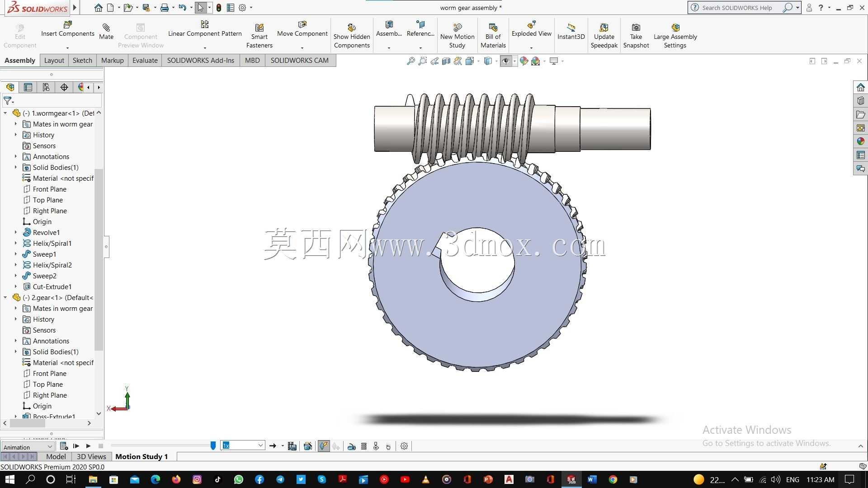Open the Section View tool

[446, 61]
